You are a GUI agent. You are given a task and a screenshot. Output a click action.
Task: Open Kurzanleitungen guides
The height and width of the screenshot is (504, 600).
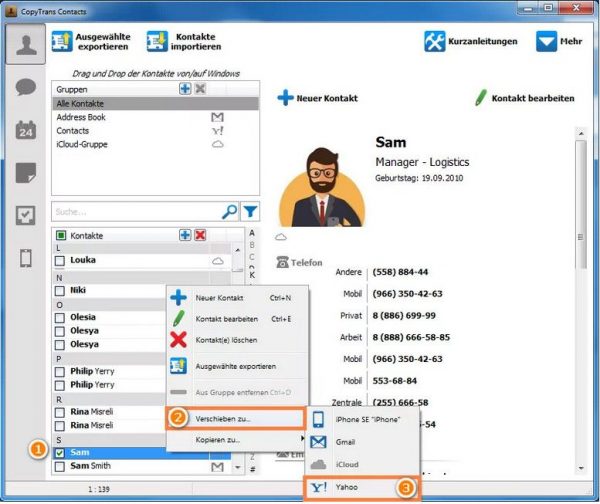coord(471,41)
